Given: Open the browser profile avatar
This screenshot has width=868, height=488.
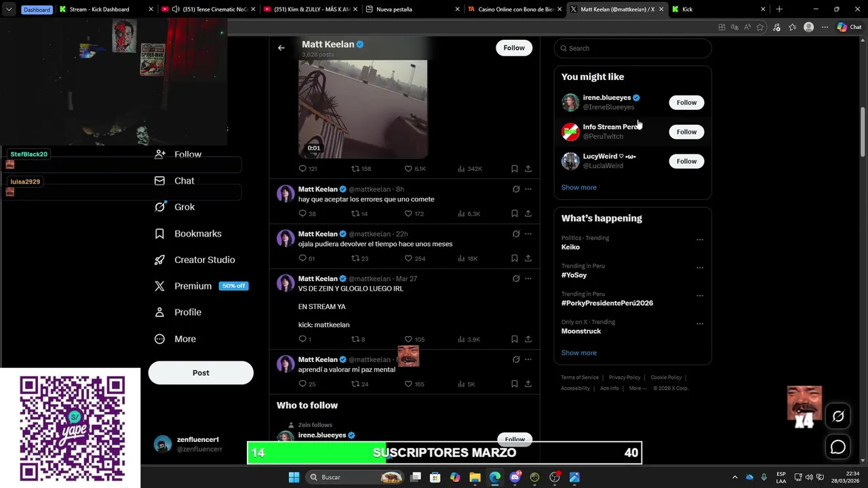Looking at the screenshot, I should pos(808,27).
